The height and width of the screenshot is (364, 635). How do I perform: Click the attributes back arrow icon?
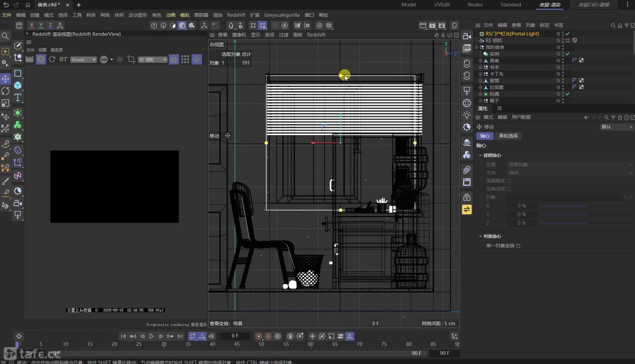tap(586, 117)
